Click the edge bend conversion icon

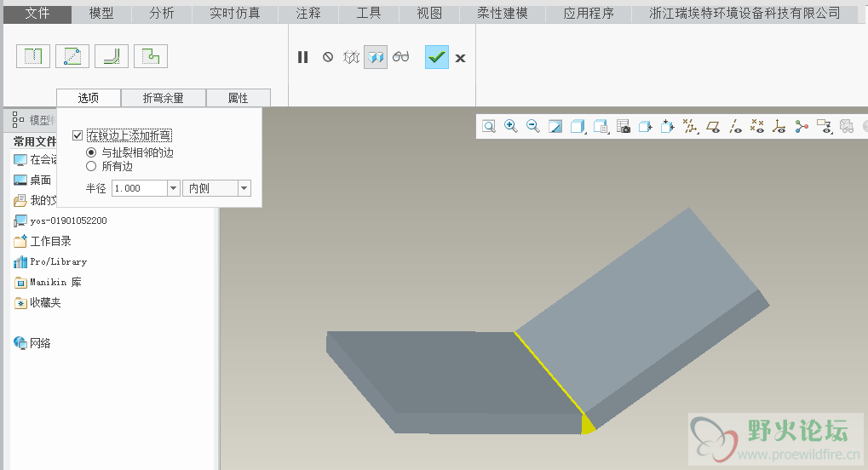click(112, 56)
